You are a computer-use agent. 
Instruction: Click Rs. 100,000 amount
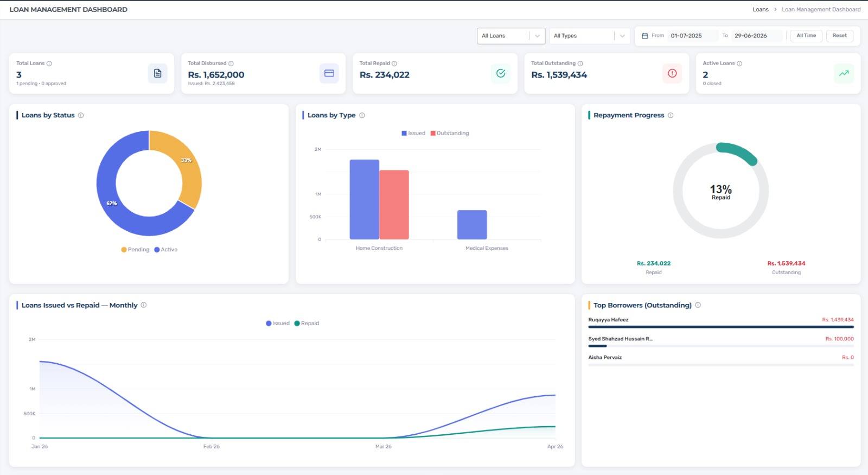click(839, 339)
